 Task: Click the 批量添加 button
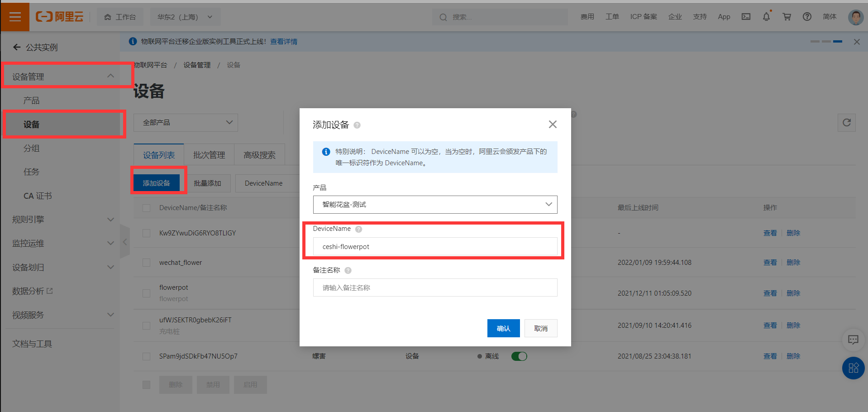click(207, 183)
